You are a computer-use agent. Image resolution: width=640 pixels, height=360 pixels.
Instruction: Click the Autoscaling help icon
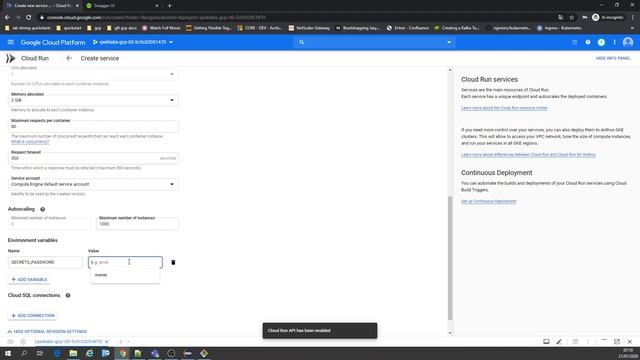click(42, 209)
